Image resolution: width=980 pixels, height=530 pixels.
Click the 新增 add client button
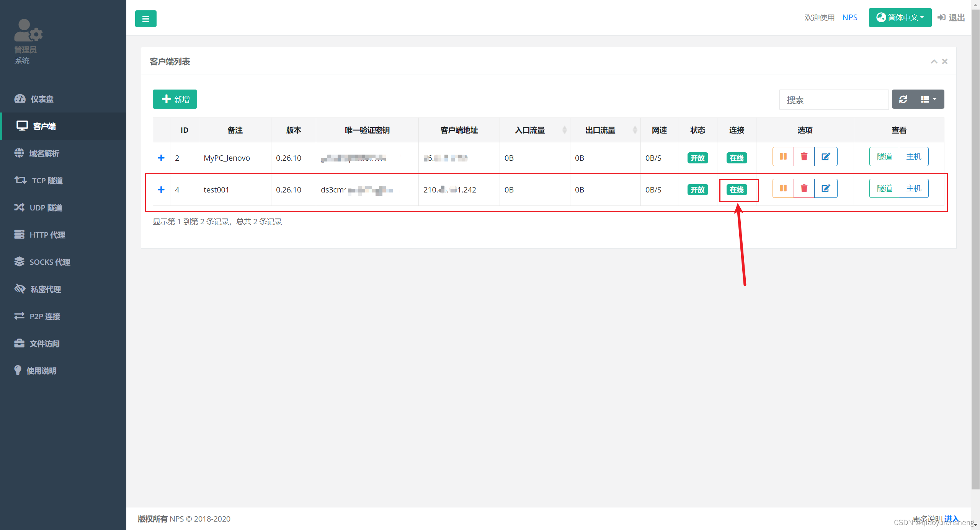175,99
